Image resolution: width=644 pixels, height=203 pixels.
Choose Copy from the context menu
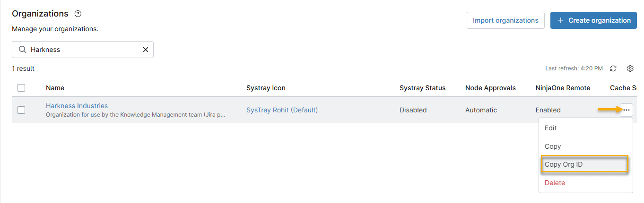(x=553, y=146)
